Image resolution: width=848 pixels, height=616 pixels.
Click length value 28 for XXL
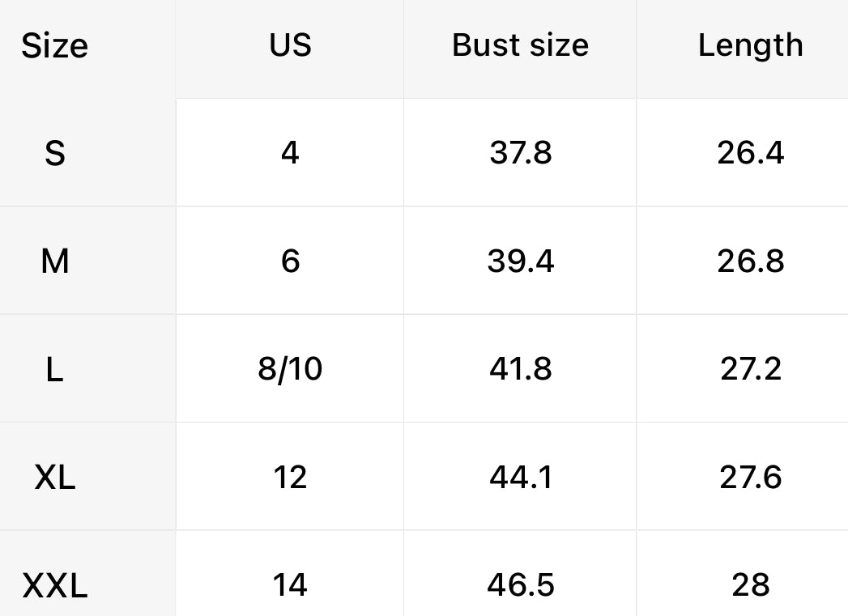(750, 584)
